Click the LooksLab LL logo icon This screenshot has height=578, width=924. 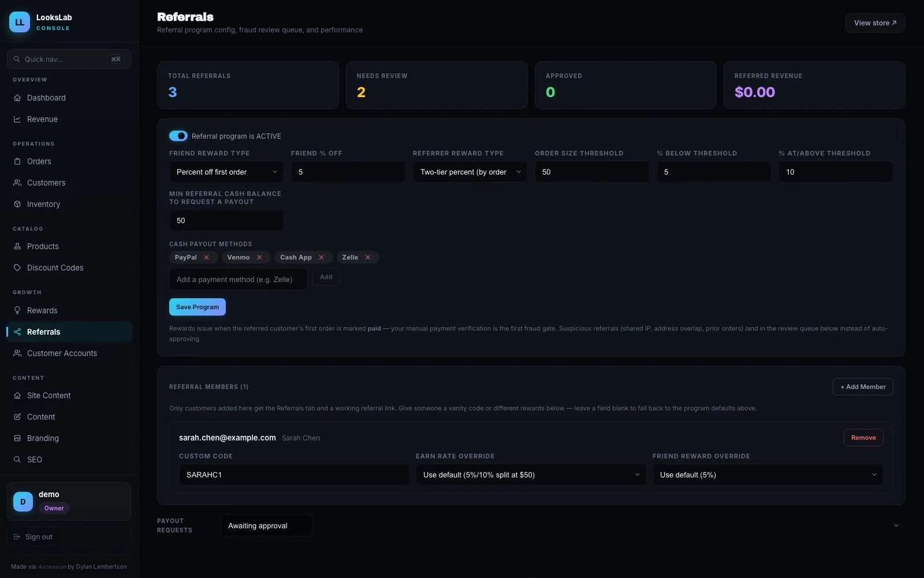(20, 22)
